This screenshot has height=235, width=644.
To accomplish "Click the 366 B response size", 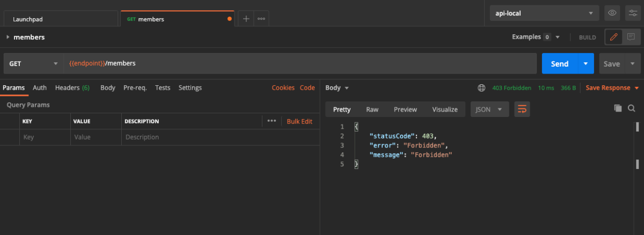I will (x=568, y=88).
